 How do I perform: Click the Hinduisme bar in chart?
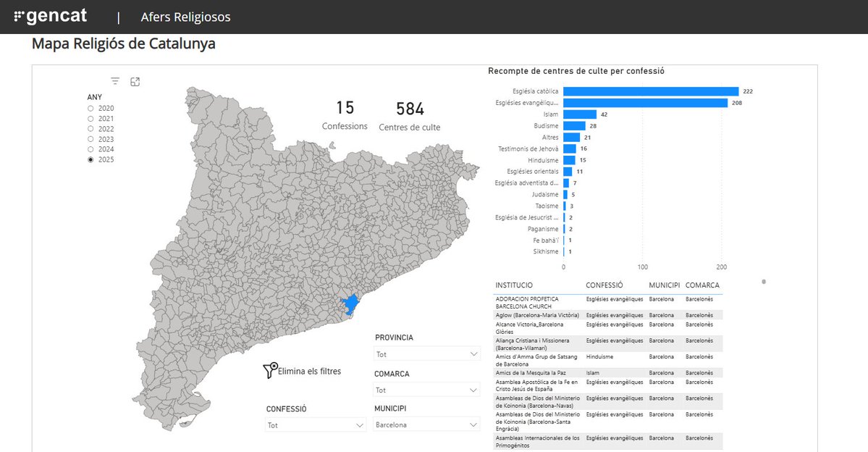(x=569, y=160)
